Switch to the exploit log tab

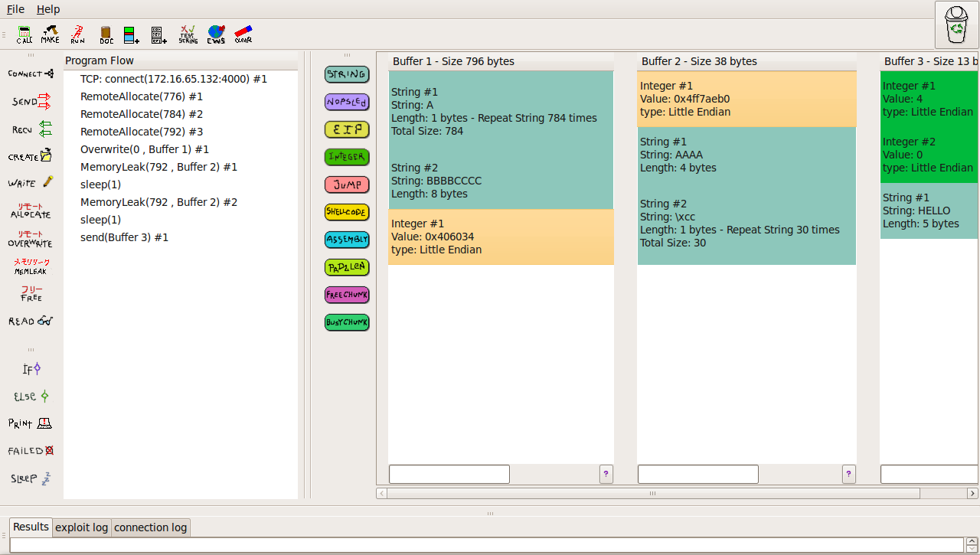pos(81,527)
